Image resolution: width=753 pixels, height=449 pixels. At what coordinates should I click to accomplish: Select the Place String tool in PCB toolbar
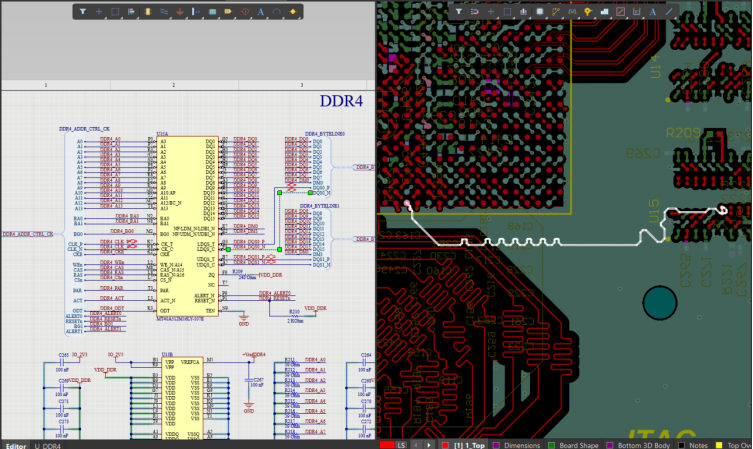(x=653, y=12)
